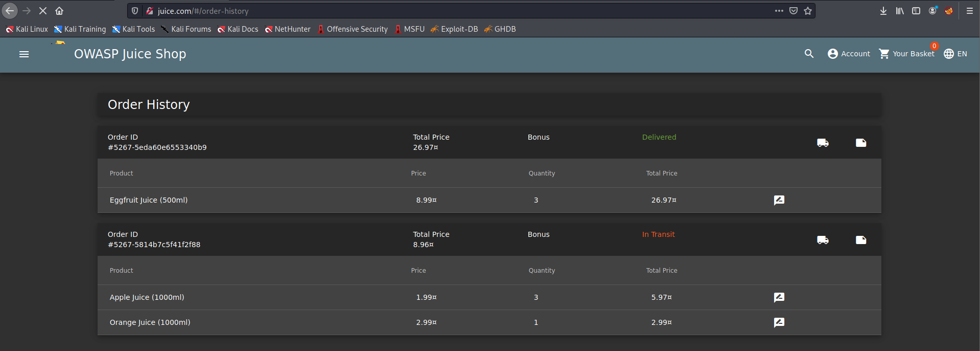980x351 pixels.
Task: Click the Delivered status label
Action: (x=659, y=137)
